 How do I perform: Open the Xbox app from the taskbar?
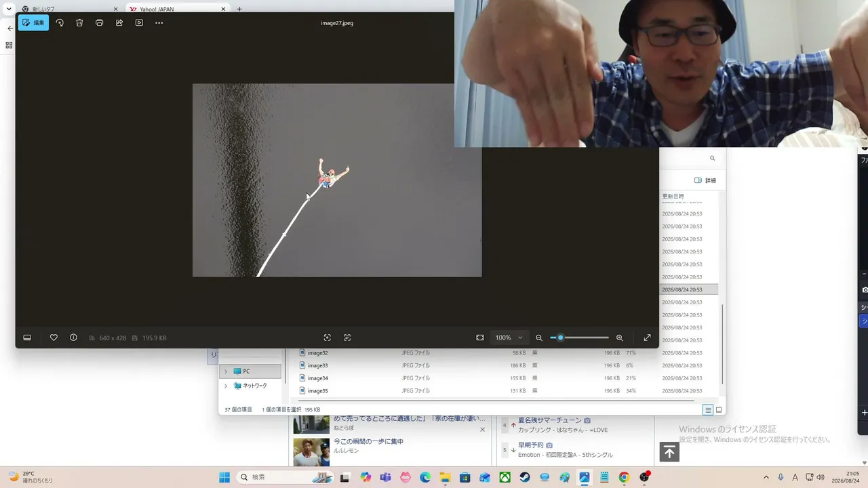(x=505, y=477)
